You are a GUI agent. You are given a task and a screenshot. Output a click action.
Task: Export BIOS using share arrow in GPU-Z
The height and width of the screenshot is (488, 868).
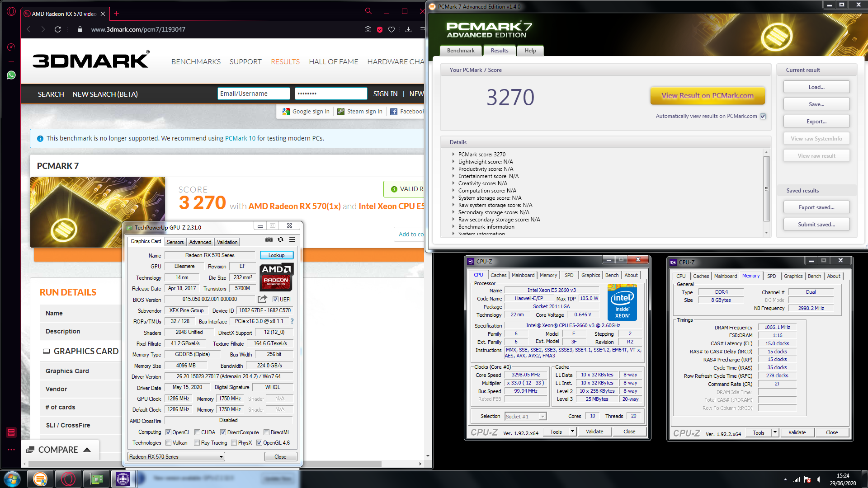262,299
